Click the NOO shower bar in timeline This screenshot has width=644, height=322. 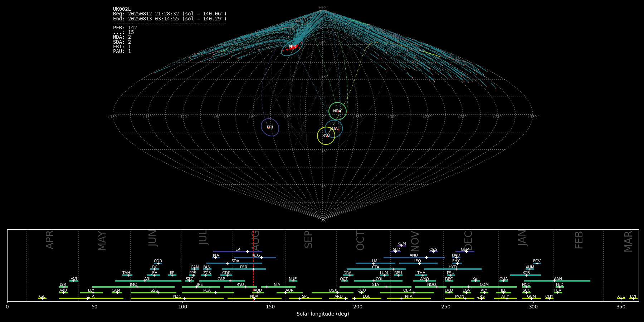click(x=431, y=287)
